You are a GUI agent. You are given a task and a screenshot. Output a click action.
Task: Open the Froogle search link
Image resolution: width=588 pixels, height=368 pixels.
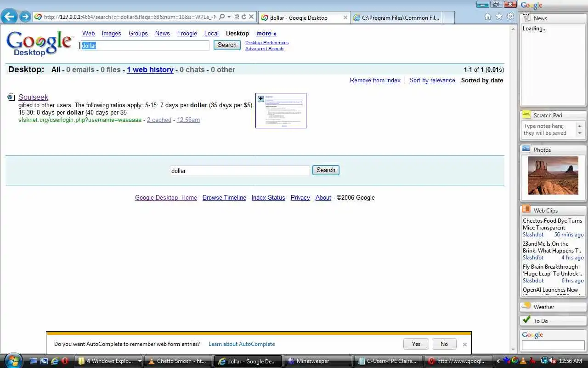coord(187,34)
